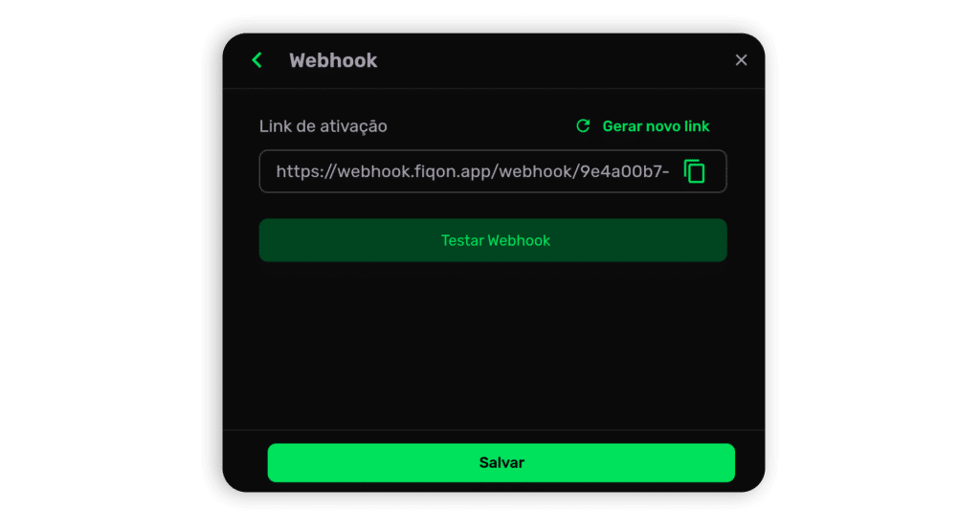Select the Webhook title text
980x531 pixels.
(x=333, y=60)
